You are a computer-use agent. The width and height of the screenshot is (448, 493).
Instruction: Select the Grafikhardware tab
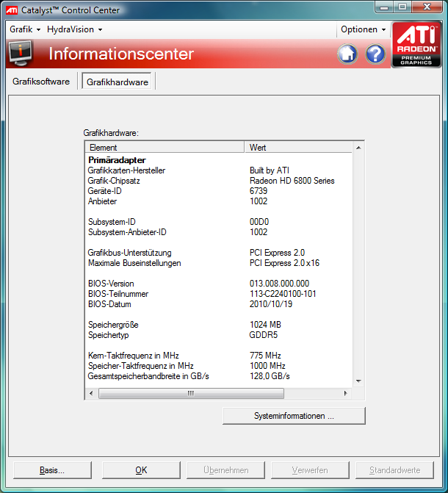pyautogui.click(x=117, y=82)
